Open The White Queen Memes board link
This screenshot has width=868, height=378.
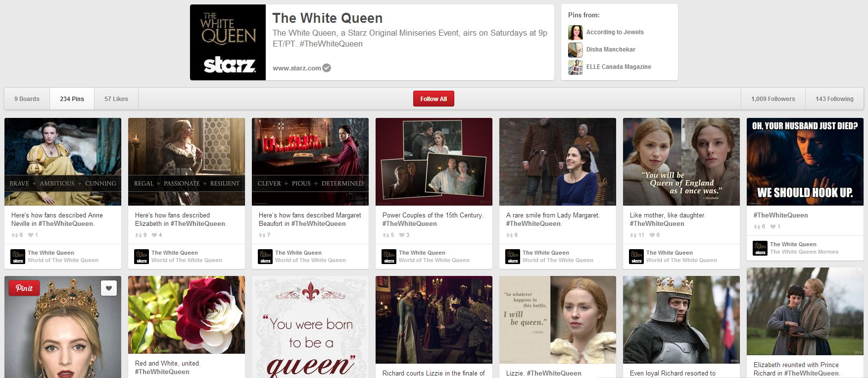point(804,252)
